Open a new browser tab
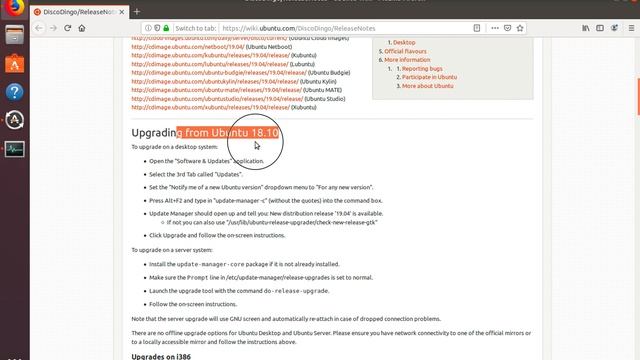The height and width of the screenshot is (360, 640). point(137,12)
